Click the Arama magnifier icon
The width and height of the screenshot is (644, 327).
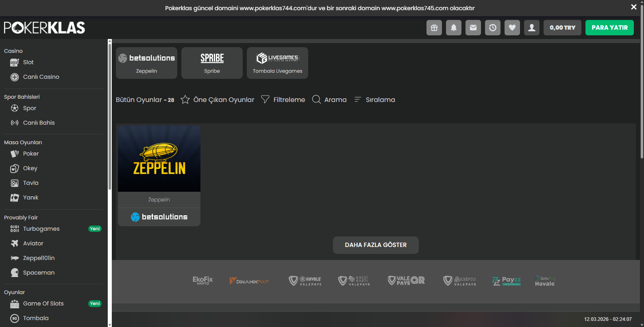point(316,100)
